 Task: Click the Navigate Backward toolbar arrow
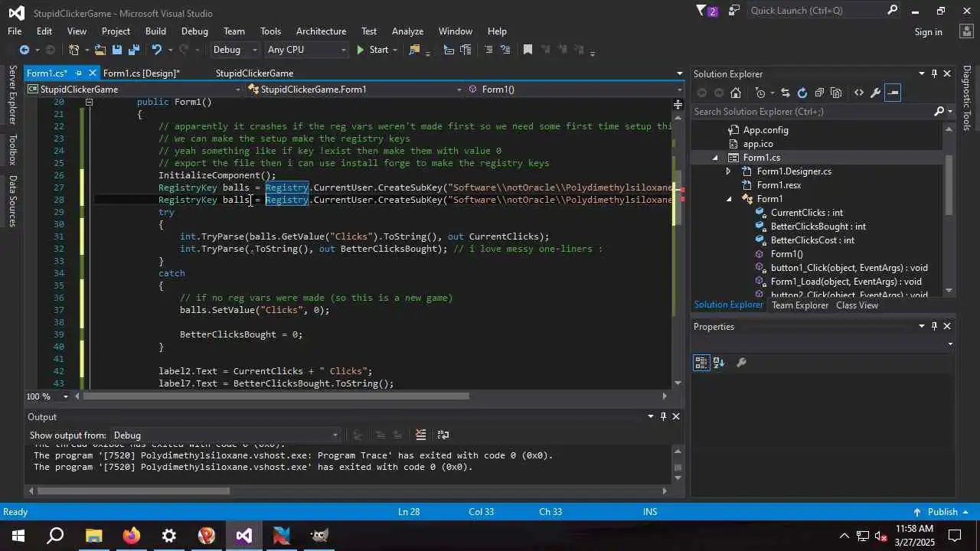point(24,50)
